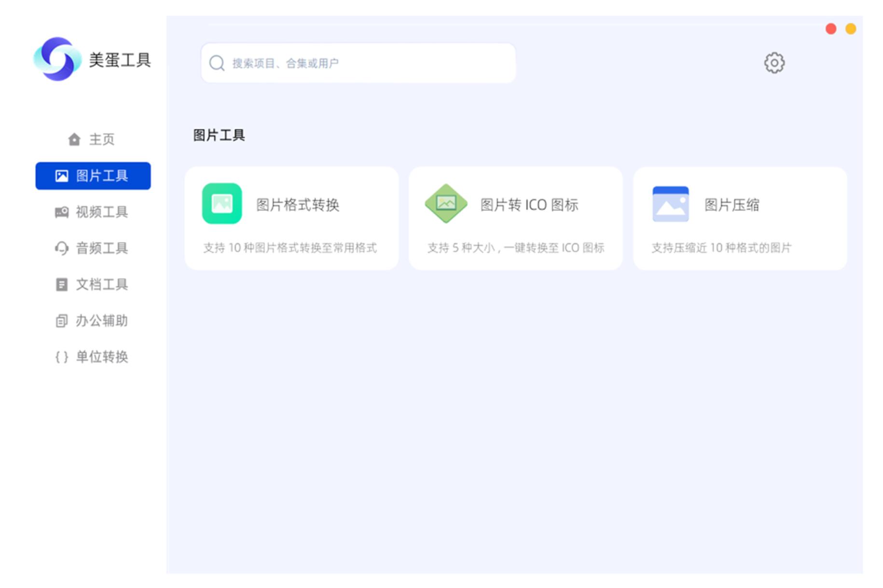Click the document icon beside 文档工具
This screenshot has width=883, height=588.
pyautogui.click(x=62, y=285)
